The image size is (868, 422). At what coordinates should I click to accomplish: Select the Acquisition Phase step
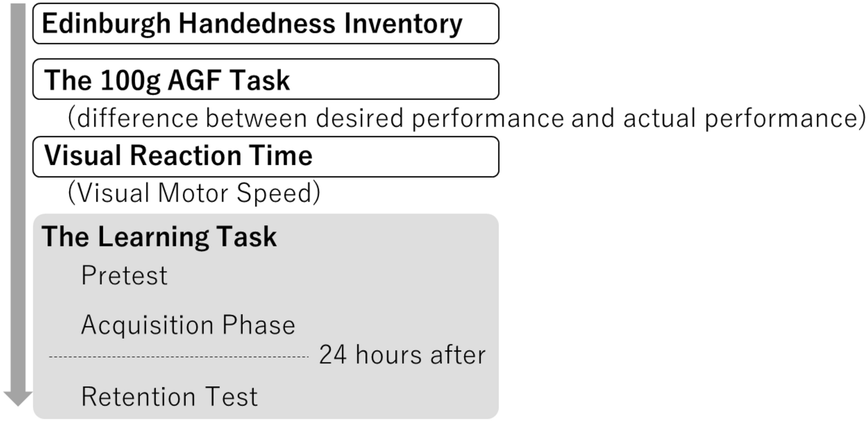188,325
